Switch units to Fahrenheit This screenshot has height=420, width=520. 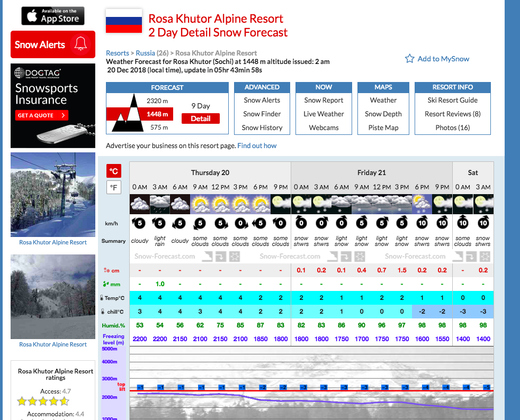tap(114, 187)
